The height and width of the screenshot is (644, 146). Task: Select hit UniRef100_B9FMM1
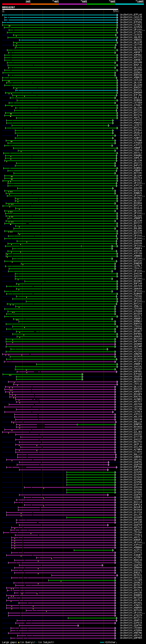pyautogui.click(x=131, y=372)
